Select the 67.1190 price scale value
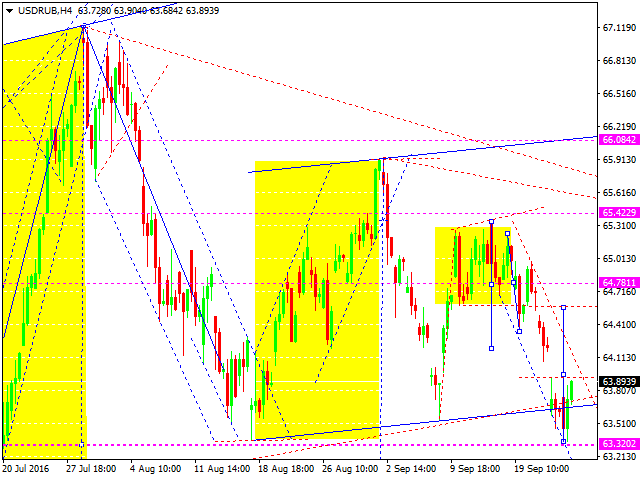Image resolution: width=640 pixels, height=480 pixels. (620, 28)
